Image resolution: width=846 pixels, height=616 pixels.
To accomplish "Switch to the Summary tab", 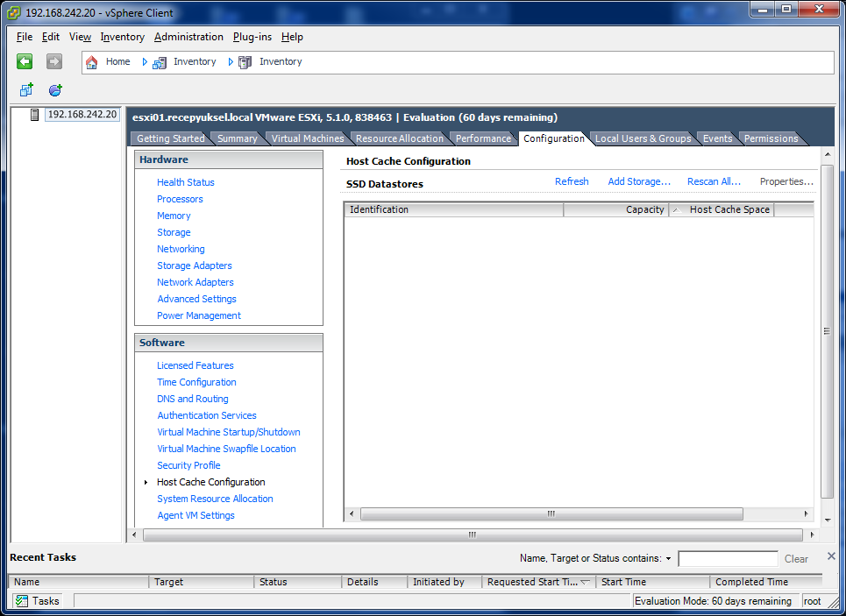I will click(238, 138).
